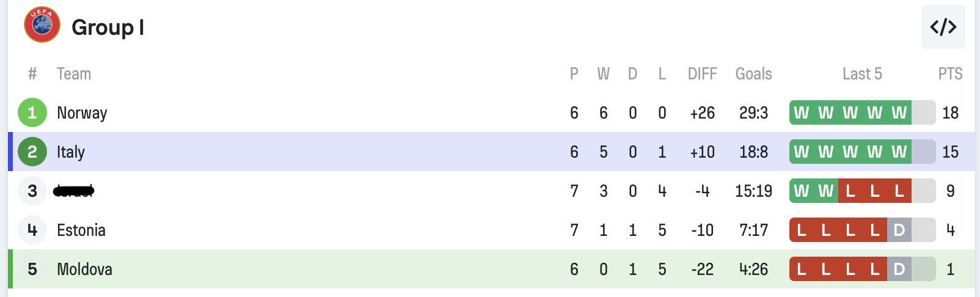Click Moldova's first red L badge
Image resolution: width=980 pixels, height=297 pixels.
pos(802,269)
